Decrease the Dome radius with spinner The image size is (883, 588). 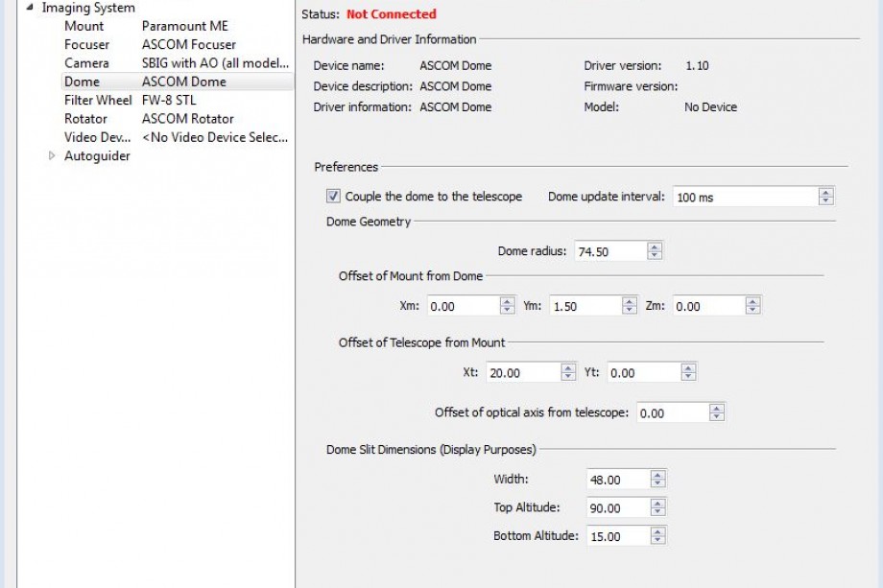(655, 256)
